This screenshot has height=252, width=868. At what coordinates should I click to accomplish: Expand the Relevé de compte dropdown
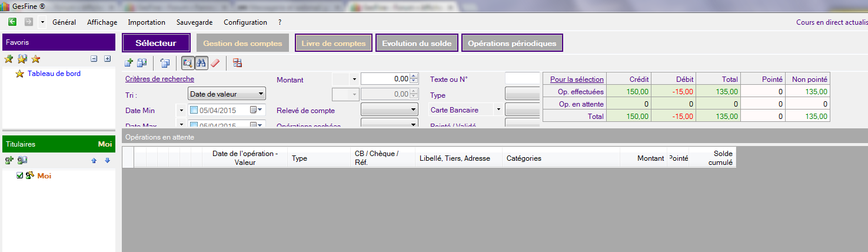click(x=389, y=110)
